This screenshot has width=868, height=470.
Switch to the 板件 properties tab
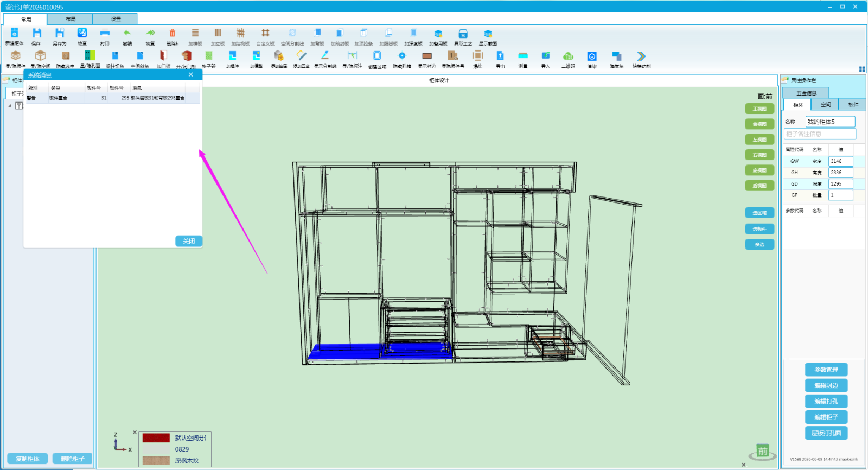(x=853, y=104)
